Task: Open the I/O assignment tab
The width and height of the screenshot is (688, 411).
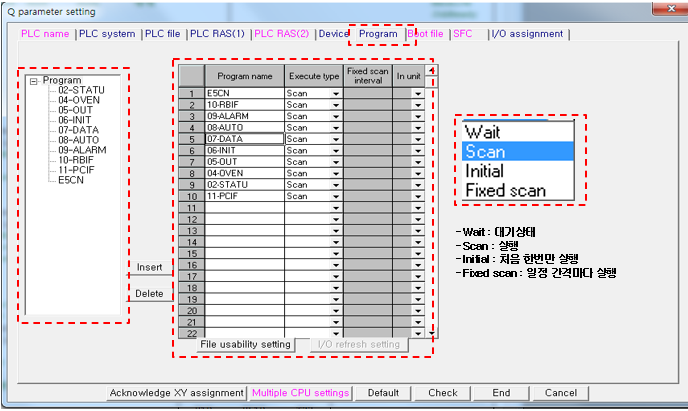Action: [x=527, y=34]
